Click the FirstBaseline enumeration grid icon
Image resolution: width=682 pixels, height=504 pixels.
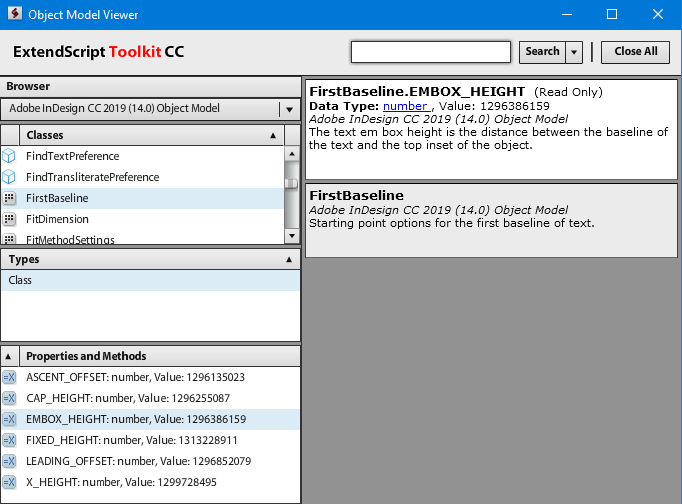coord(9,199)
